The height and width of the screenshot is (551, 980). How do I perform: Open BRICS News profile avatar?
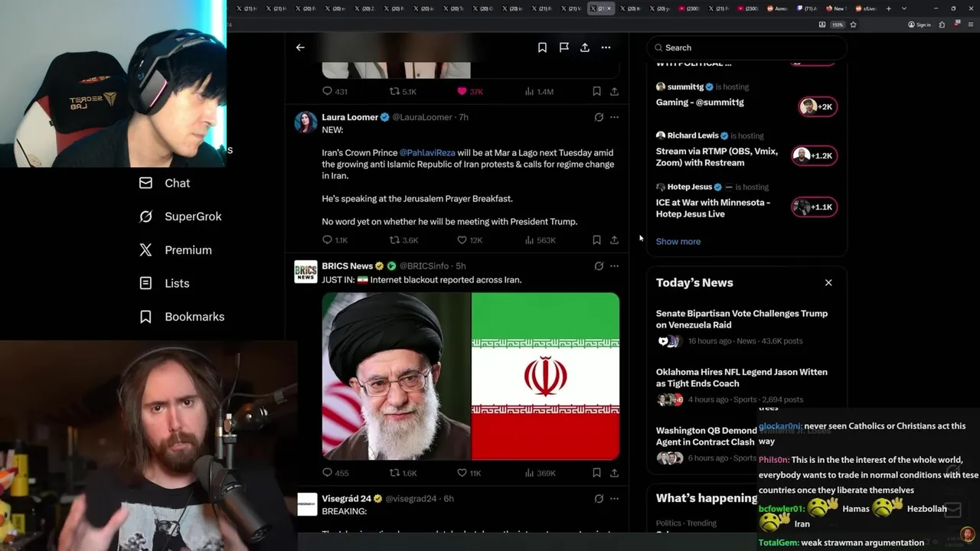[x=305, y=271]
